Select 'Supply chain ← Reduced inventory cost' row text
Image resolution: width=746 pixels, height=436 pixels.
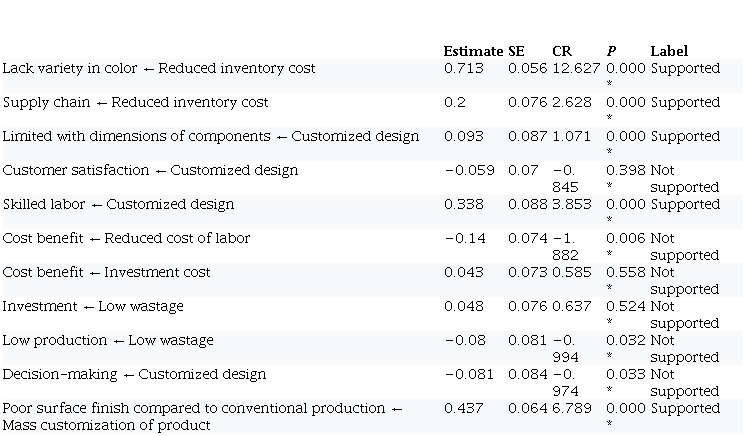click(x=135, y=102)
